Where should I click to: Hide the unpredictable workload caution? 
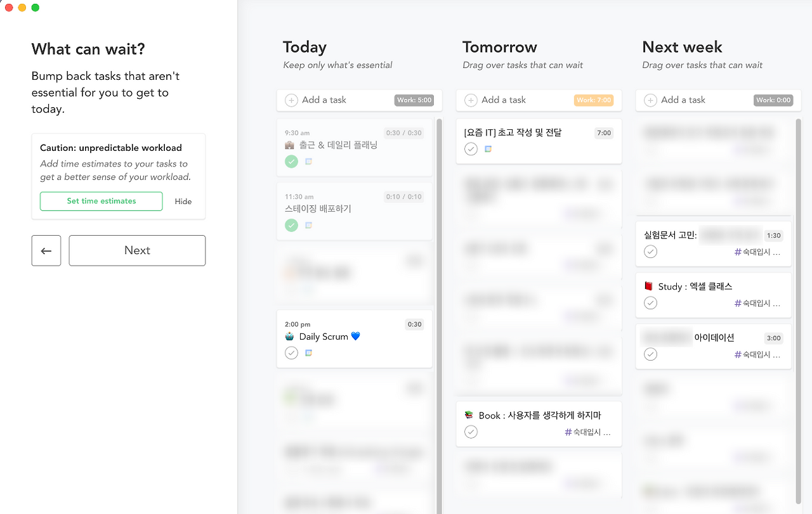pyautogui.click(x=183, y=202)
